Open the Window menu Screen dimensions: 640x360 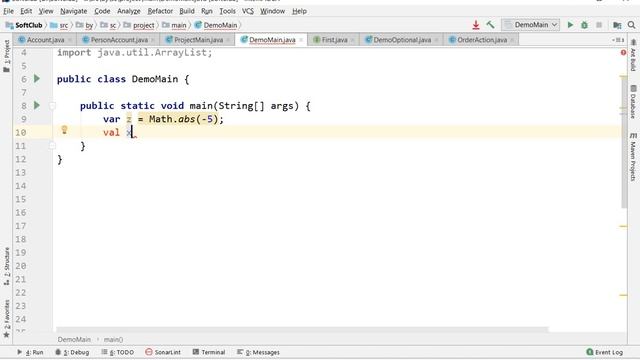coord(272,11)
